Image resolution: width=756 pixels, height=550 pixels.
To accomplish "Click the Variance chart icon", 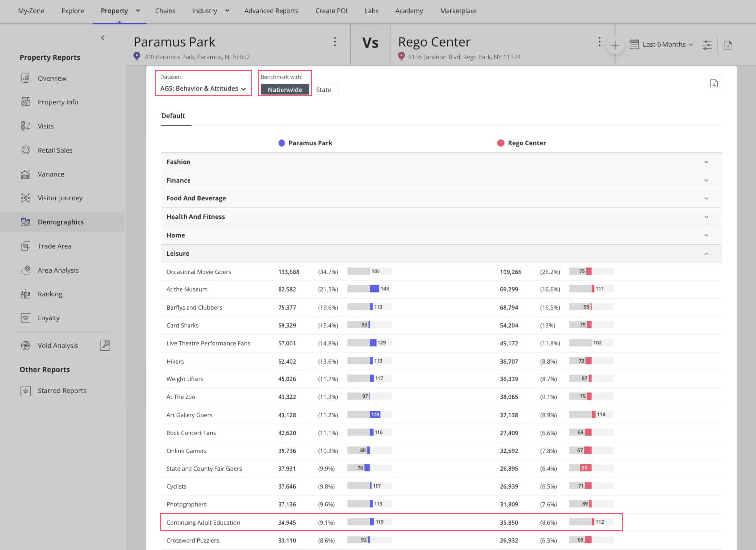I will click(x=26, y=174).
